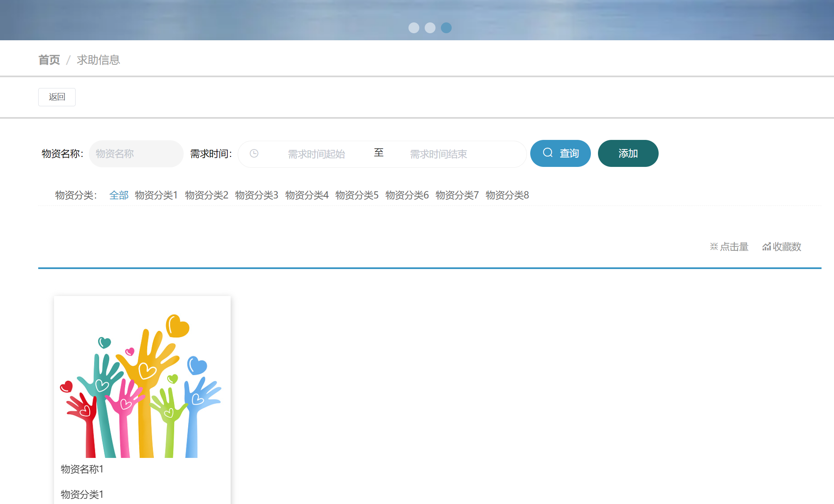
Task: Click the sort icon next to 点击量
Action: tap(714, 246)
